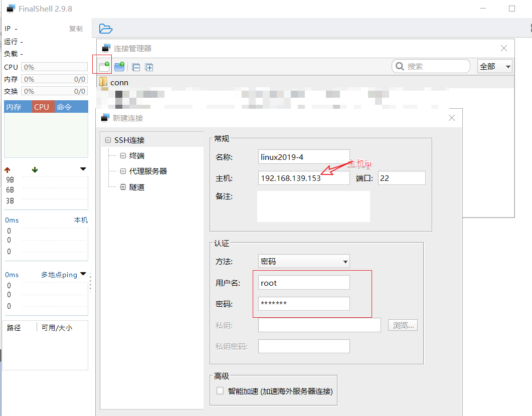Click the 复制 IP link
The height and width of the screenshot is (416, 532).
[76, 29]
